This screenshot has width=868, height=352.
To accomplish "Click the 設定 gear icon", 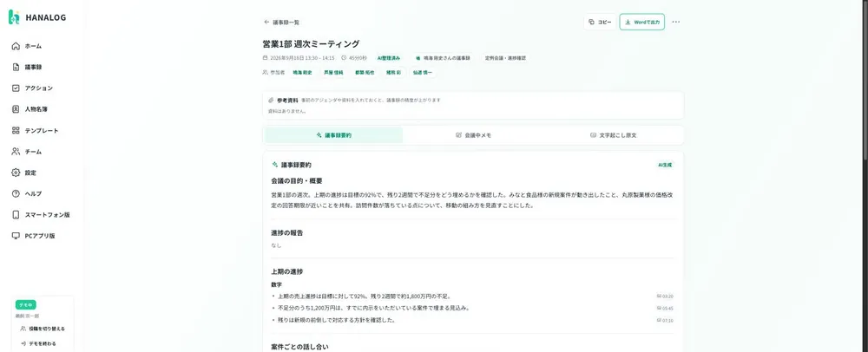I will (16, 173).
